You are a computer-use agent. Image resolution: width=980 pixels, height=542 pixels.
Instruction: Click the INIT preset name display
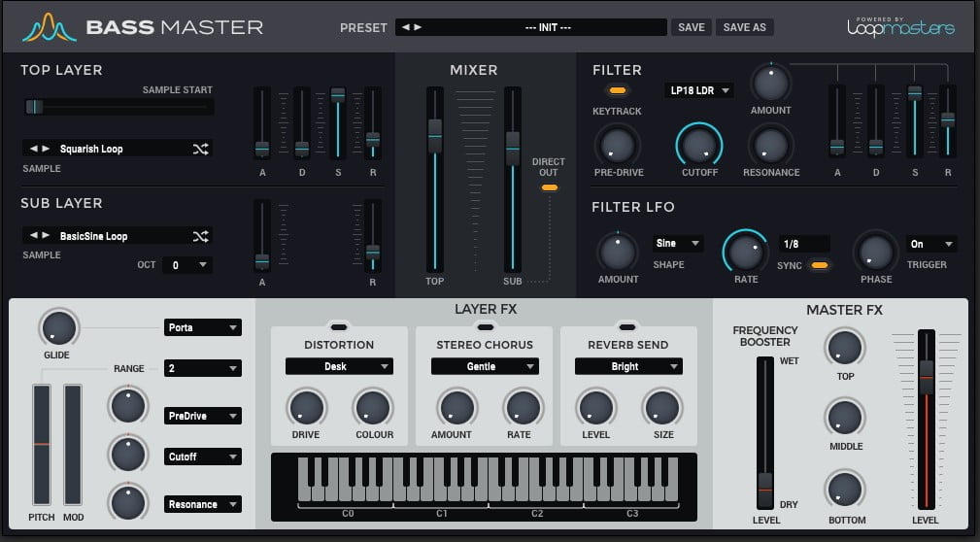(547, 27)
